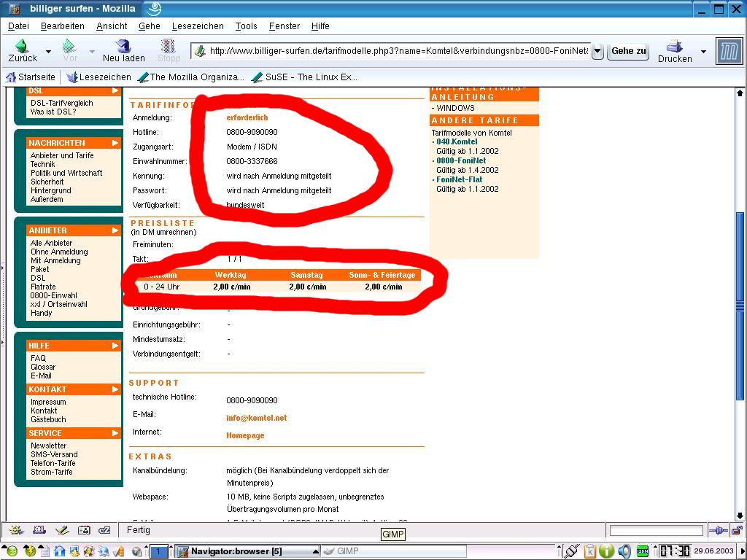
Task: Open the SuSE - The Linux Experts bookmark
Action: (305, 77)
